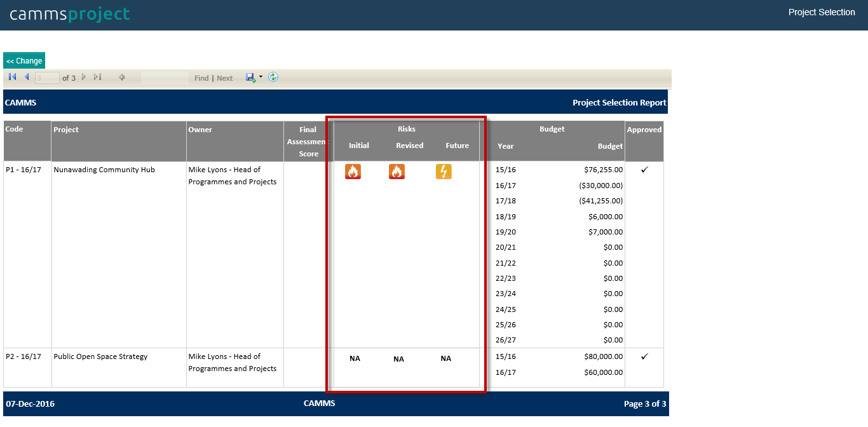Refresh the report
Image resolution: width=868 pixels, height=427 pixels.
pos(273,77)
